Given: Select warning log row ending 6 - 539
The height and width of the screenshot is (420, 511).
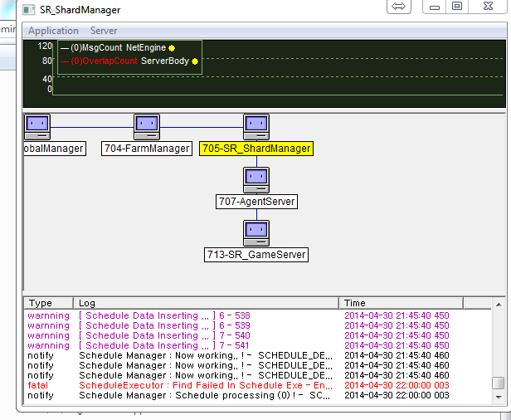Looking at the screenshot, I should (x=257, y=325).
